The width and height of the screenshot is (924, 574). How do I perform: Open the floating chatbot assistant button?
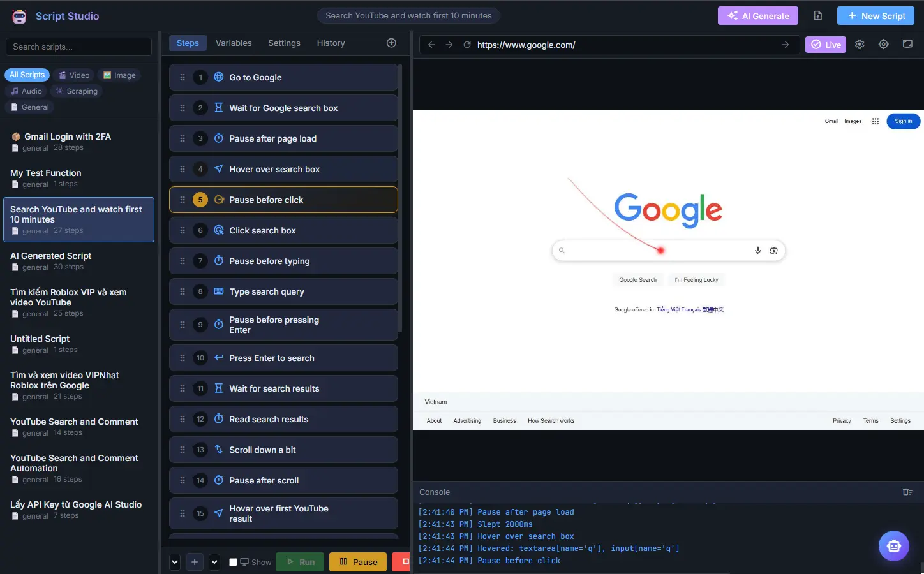(x=893, y=546)
